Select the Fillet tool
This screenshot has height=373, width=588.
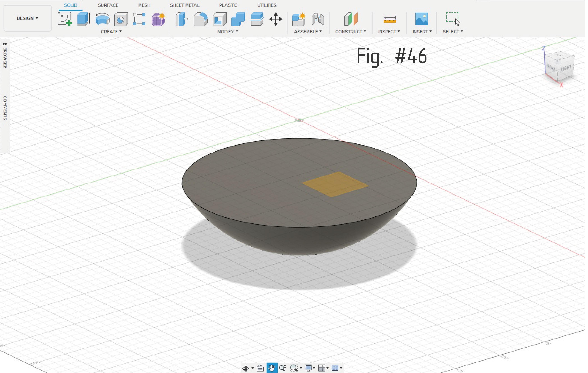(x=201, y=19)
